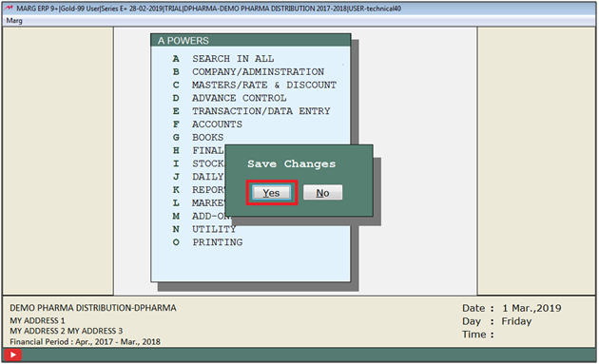599x364 pixels.
Task: Click Yes in the Save Changes dialog
Action: coord(271,193)
